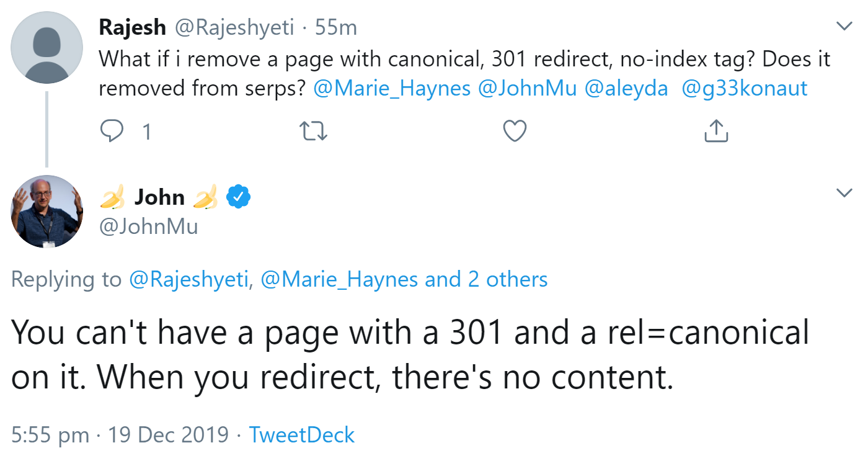This screenshot has width=868, height=466.
Task: Click the 55m timestamp on Rajesh's tweet
Action: (x=337, y=27)
